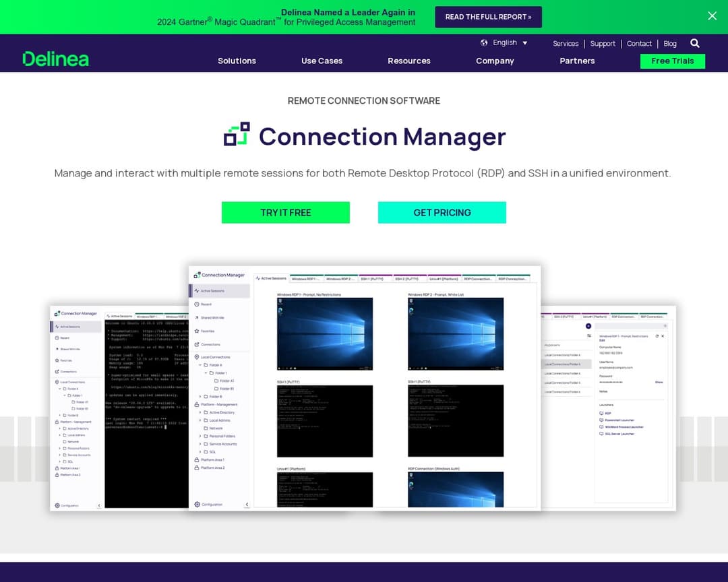The image size is (728, 582).
Task: Open the Company menu
Action: [x=495, y=61]
